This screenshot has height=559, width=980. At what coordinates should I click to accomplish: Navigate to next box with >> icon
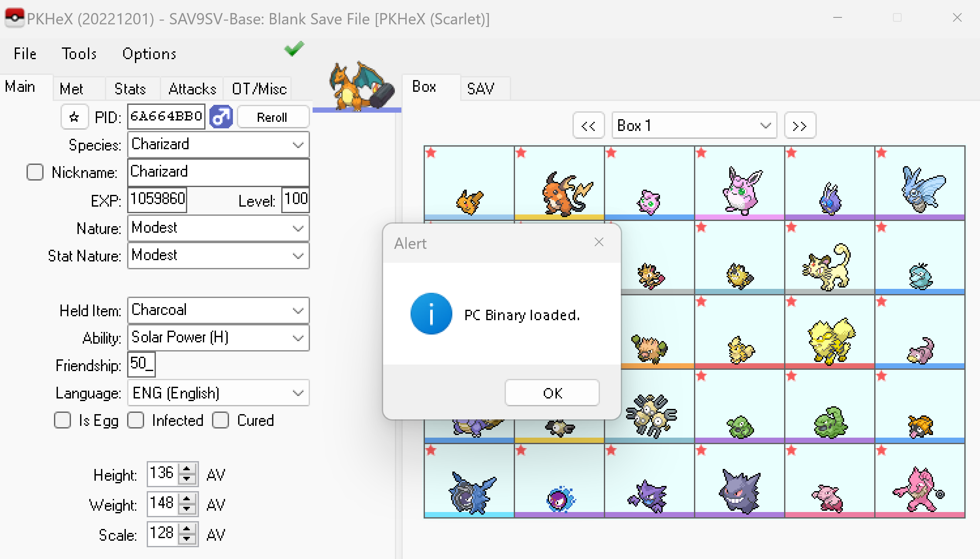tap(800, 126)
